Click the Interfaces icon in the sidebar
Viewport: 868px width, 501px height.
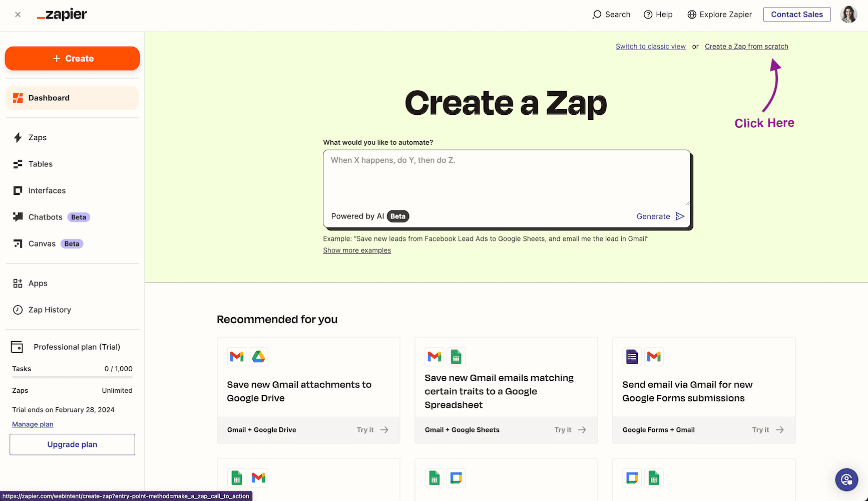[x=18, y=190]
